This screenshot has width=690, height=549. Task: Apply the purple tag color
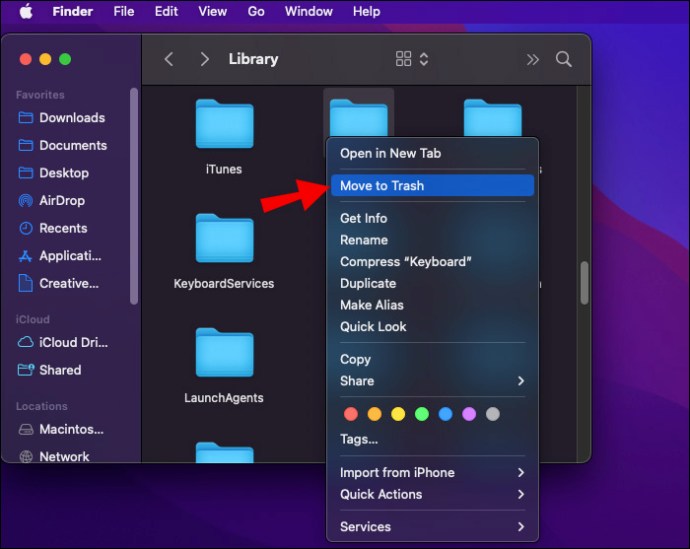[x=469, y=414]
